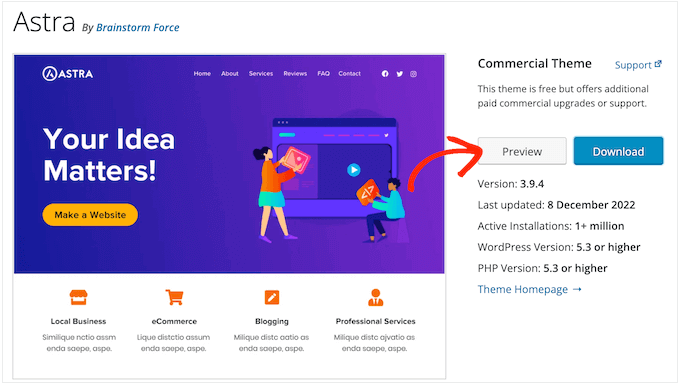Viewport: 680px width, 385px height.
Task: Click the PHP Version: 5.3 or higher text
Action: 542,268
